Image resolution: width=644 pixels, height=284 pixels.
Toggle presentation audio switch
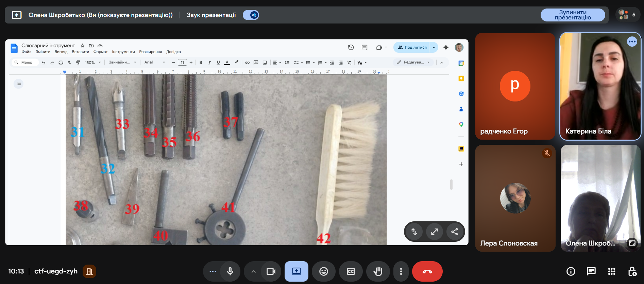[251, 15]
